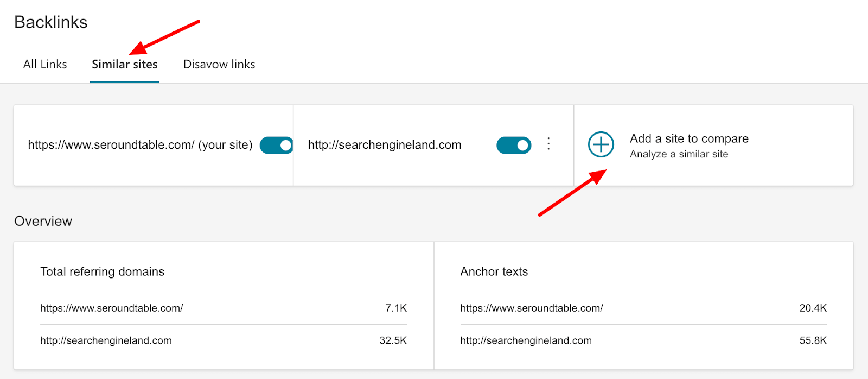This screenshot has height=379, width=868.
Task: Select the Similar sites tab
Action: click(124, 64)
